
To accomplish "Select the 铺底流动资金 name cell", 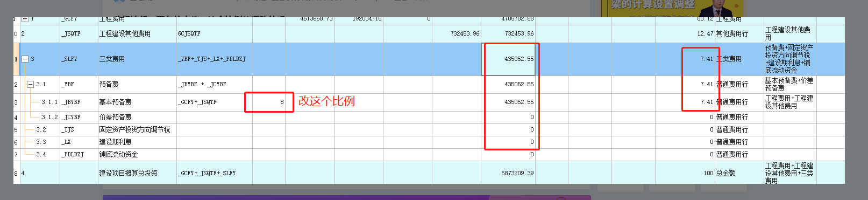I will click(137, 154).
